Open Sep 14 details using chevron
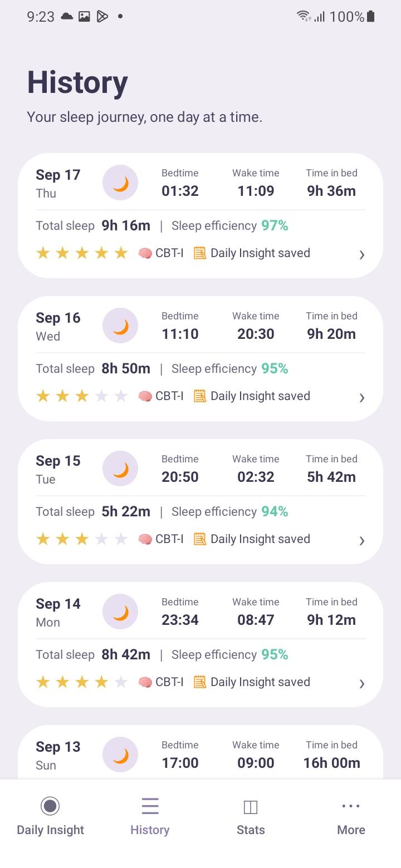 (x=362, y=684)
